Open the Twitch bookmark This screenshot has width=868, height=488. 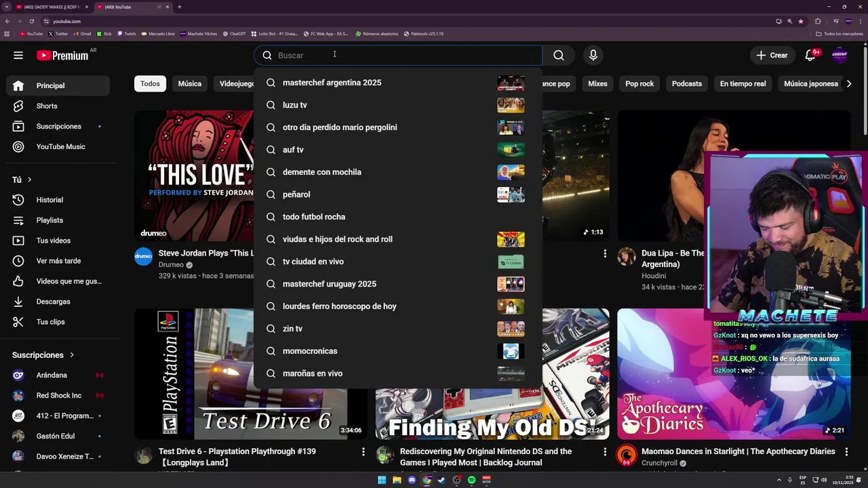point(126,33)
